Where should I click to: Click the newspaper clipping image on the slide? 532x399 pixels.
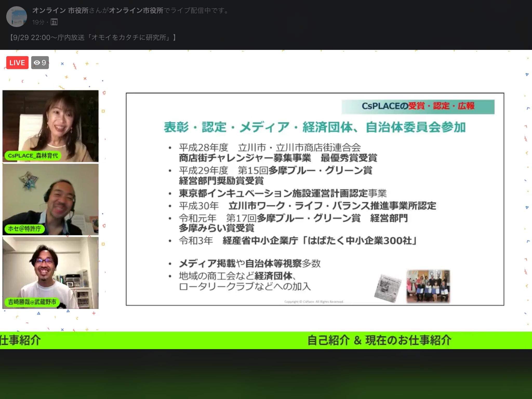point(388,288)
